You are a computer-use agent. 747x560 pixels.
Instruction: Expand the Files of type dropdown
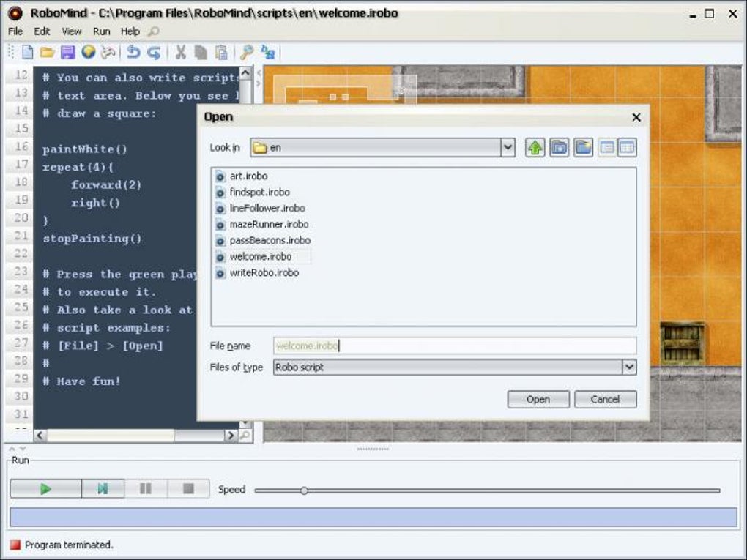click(629, 367)
